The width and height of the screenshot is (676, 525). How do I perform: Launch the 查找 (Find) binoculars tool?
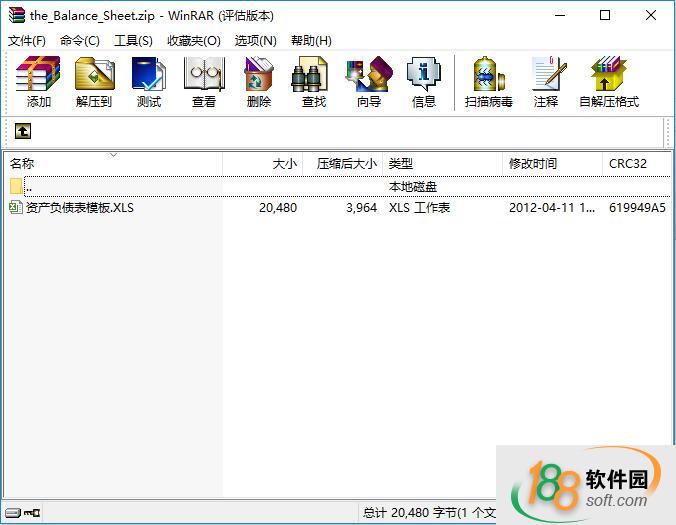314,82
